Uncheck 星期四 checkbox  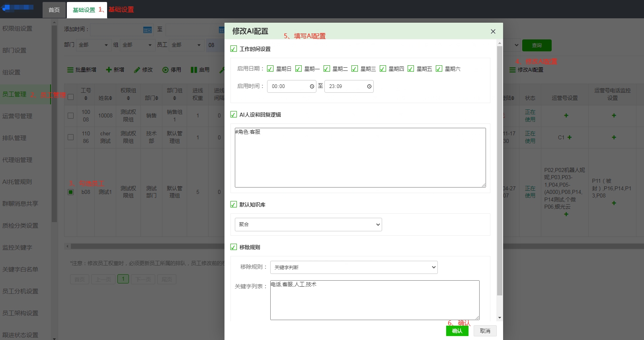(x=382, y=68)
